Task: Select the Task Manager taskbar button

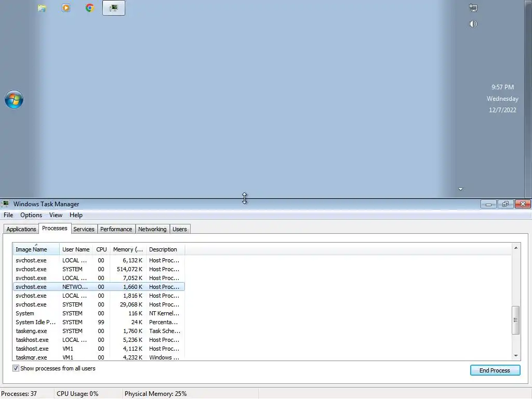Action: [x=114, y=8]
